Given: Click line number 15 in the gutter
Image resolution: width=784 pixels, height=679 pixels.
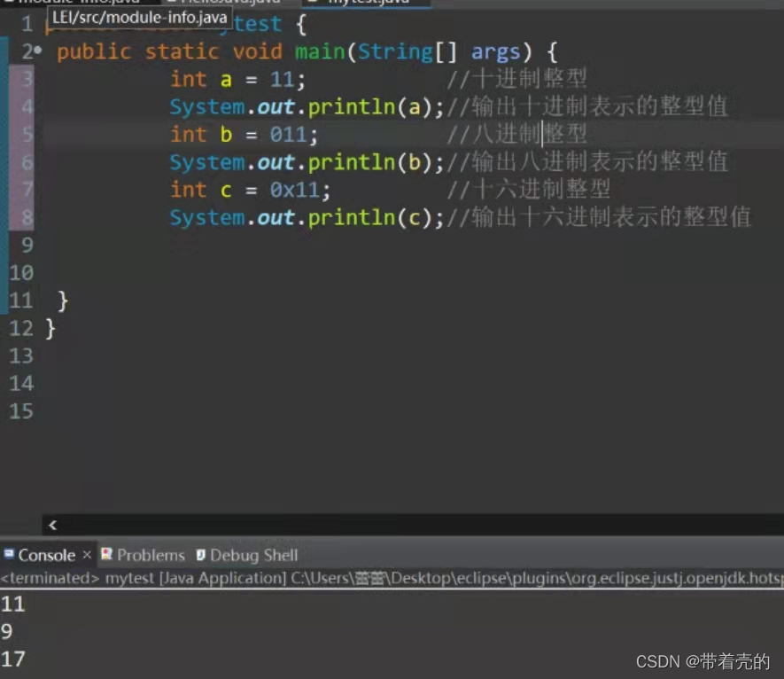Looking at the screenshot, I should pyautogui.click(x=21, y=411).
